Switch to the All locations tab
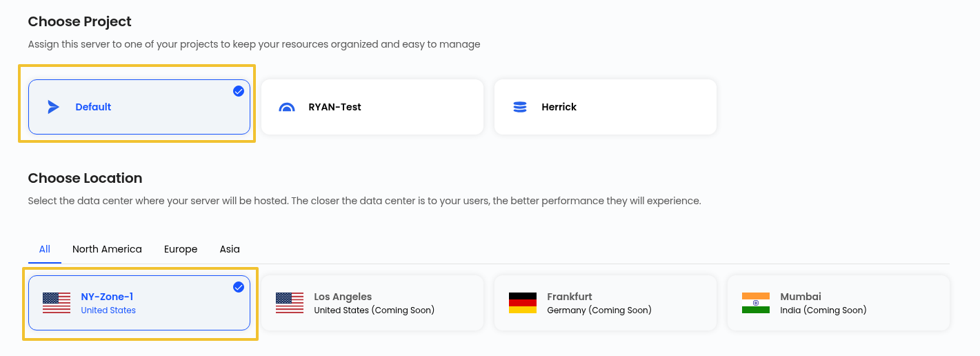The width and height of the screenshot is (980, 356). tap(45, 249)
